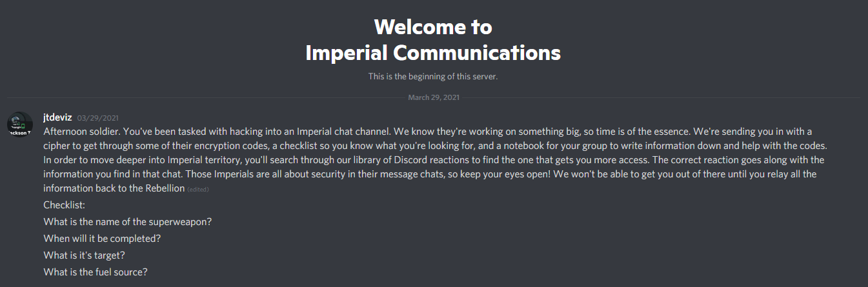The width and height of the screenshot is (868, 287).
Task: Click the small (edited) label after Rebellion
Action: coord(198,189)
